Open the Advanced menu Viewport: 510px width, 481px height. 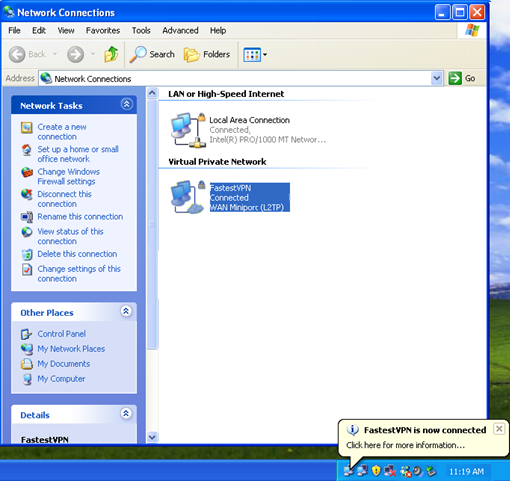click(x=180, y=31)
